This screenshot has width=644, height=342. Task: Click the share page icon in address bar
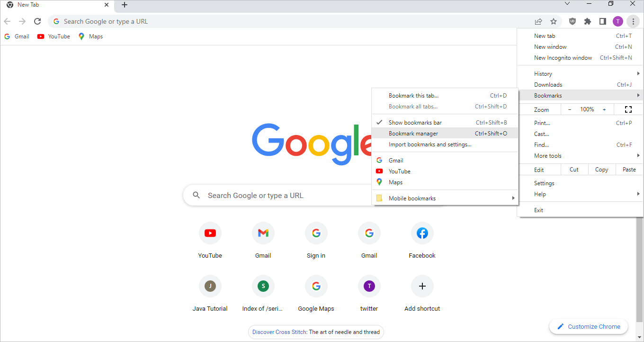(x=538, y=21)
